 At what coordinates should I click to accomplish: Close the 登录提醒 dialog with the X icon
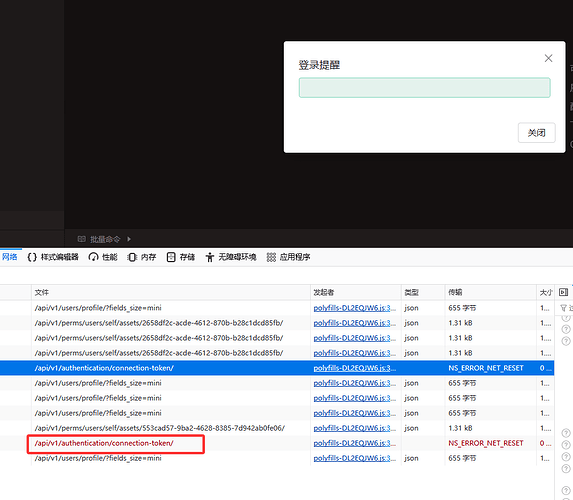[548, 58]
